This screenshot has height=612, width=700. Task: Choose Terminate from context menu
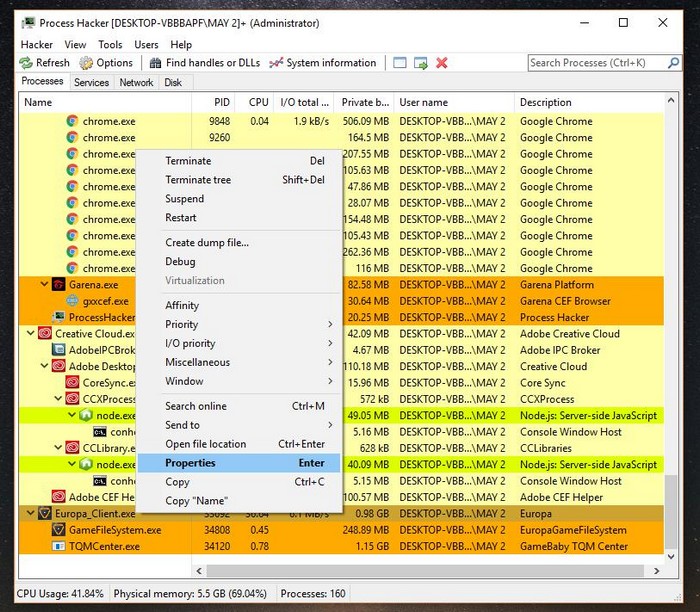coord(239,161)
